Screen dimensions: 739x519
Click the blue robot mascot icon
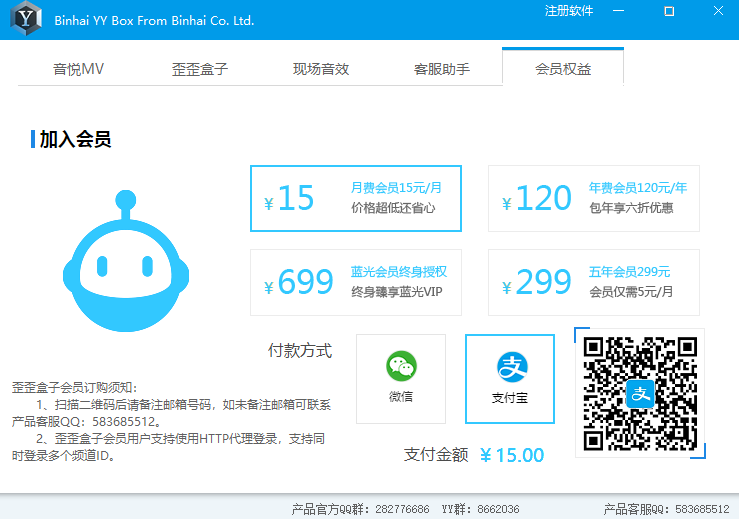(126, 261)
